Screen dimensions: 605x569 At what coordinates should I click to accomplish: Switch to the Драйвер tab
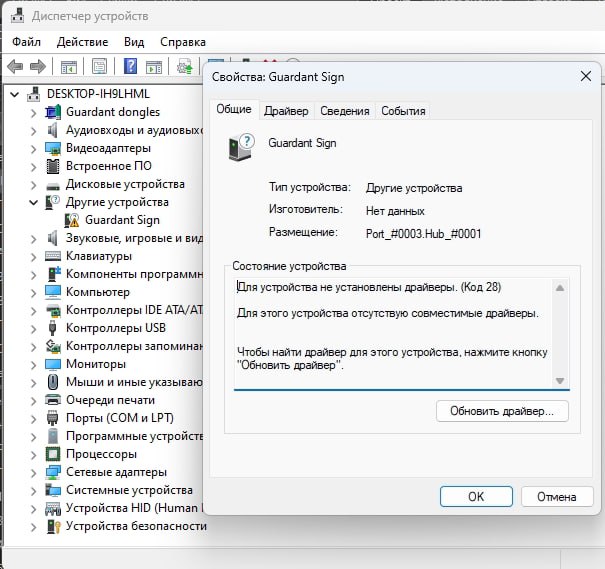(286, 111)
